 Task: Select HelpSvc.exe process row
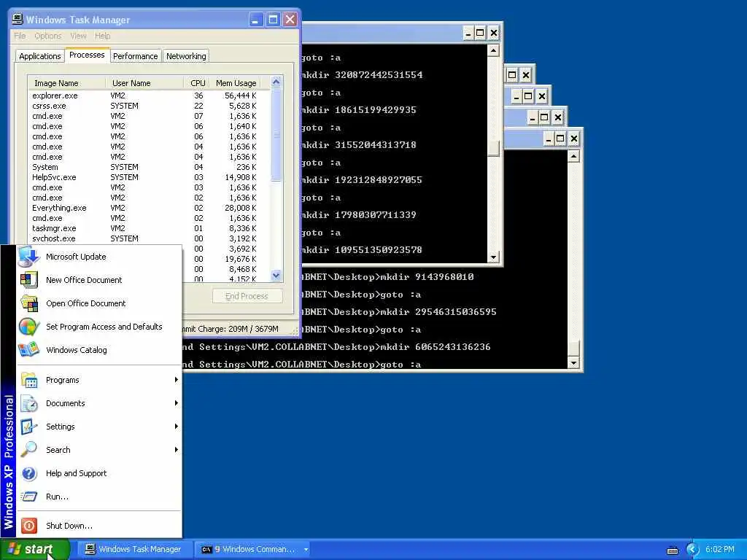tap(149, 177)
